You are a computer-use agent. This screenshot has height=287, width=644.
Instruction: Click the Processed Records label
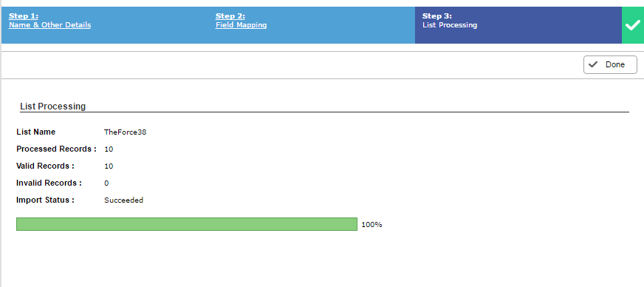click(56, 149)
